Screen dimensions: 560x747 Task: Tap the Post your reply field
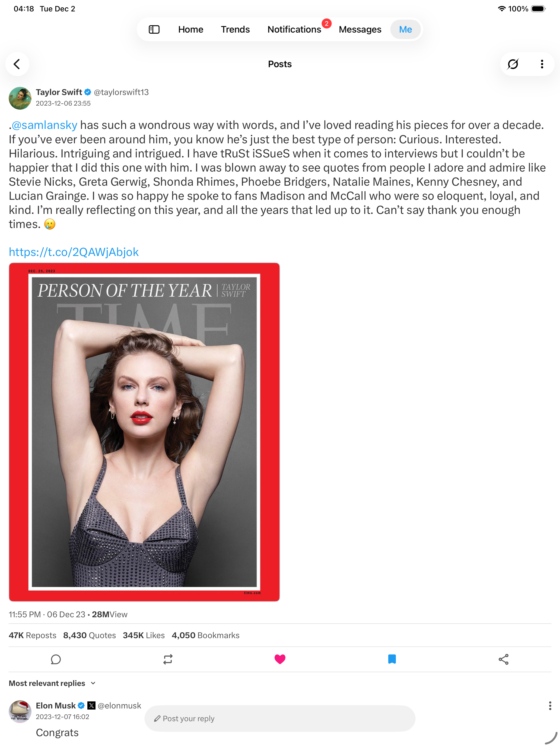click(x=280, y=718)
